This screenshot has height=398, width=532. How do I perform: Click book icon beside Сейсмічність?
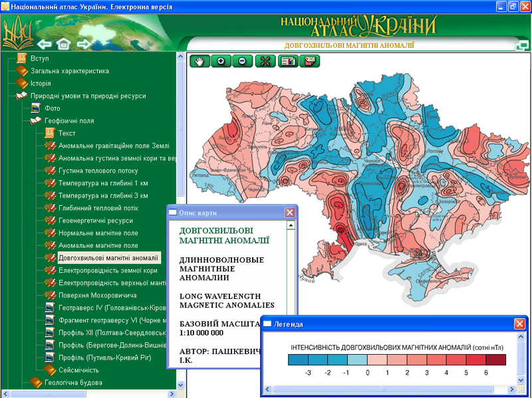click(50, 370)
